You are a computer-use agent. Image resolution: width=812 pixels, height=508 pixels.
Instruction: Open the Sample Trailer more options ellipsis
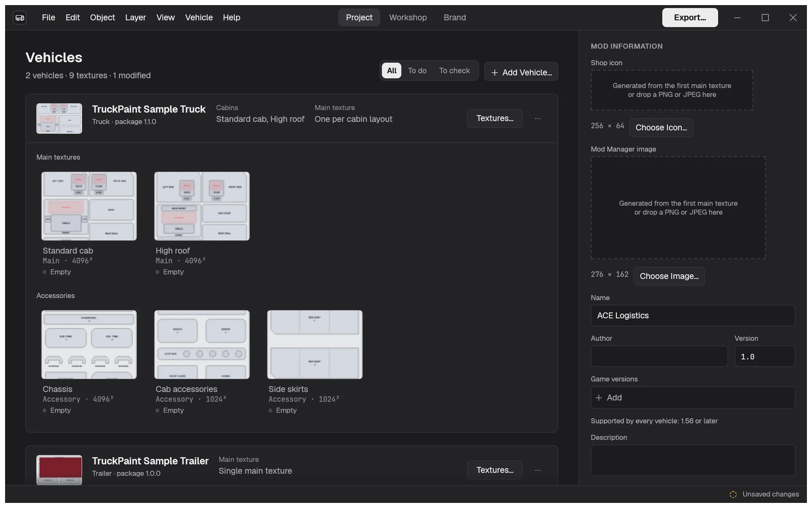pos(538,470)
